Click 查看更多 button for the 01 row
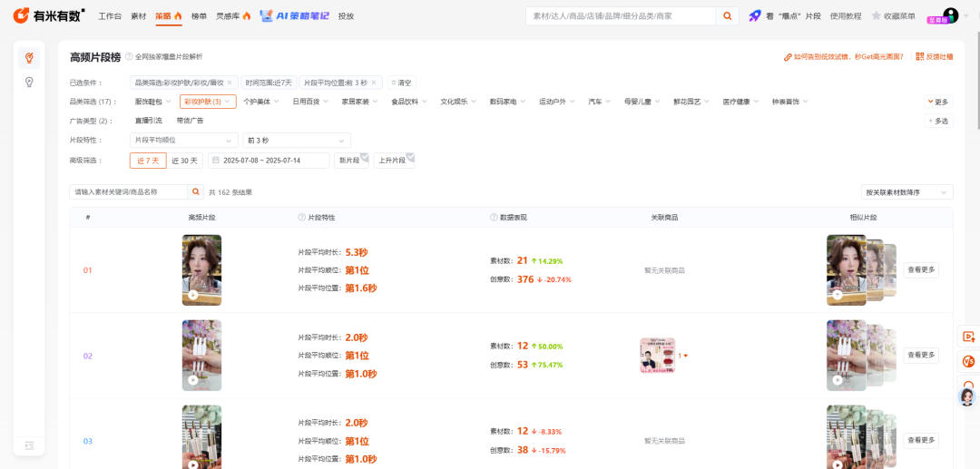The image size is (980, 469). pos(920,269)
